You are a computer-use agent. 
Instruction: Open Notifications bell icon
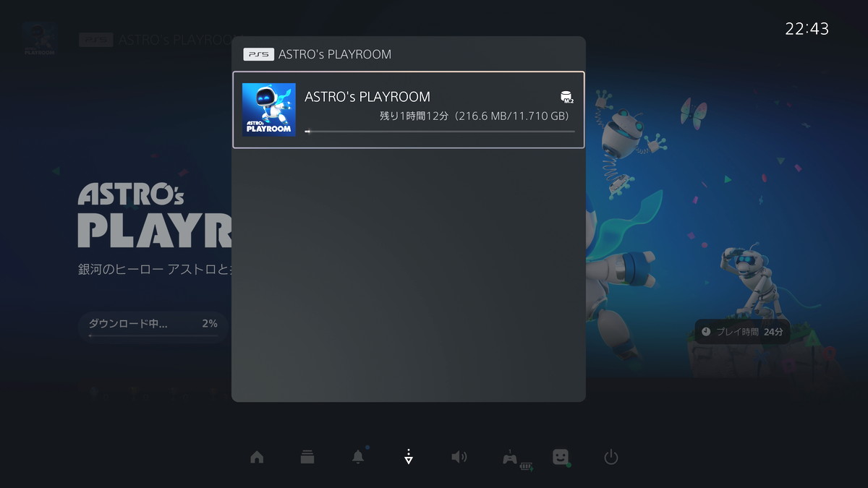pos(358,456)
